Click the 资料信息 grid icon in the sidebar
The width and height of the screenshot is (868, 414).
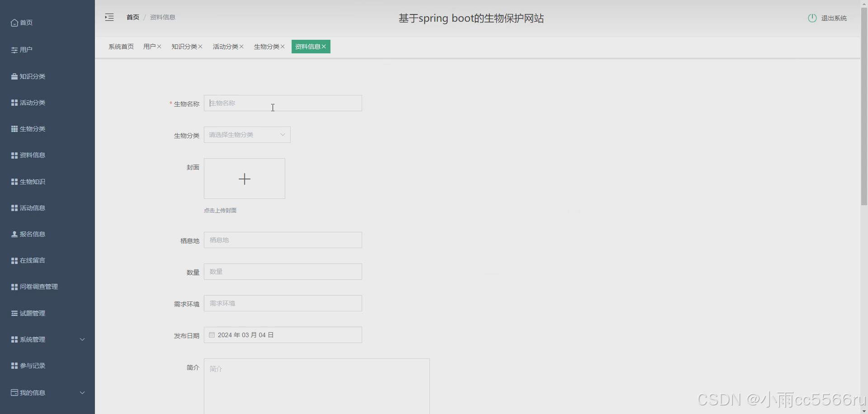[x=14, y=155]
